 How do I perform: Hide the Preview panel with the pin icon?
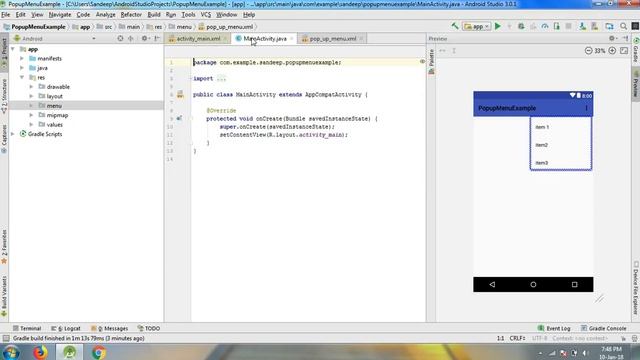[x=625, y=38]
